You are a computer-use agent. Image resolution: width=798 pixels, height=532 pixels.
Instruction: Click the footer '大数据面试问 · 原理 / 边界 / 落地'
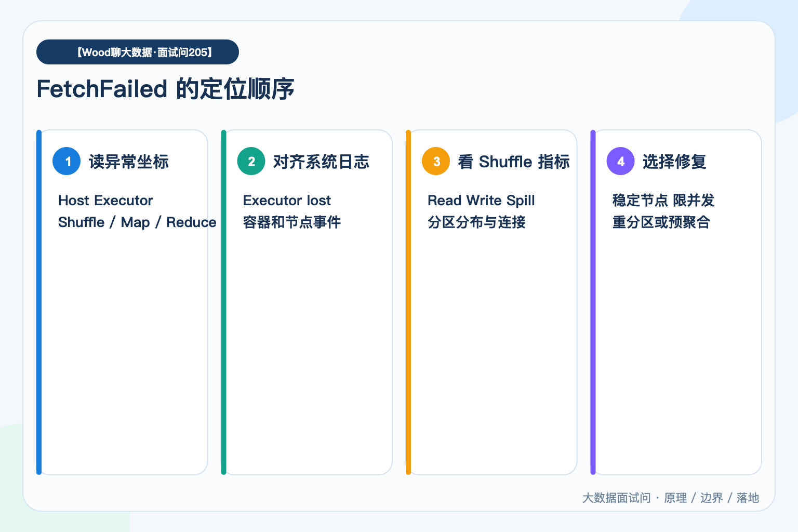point(671,498)
